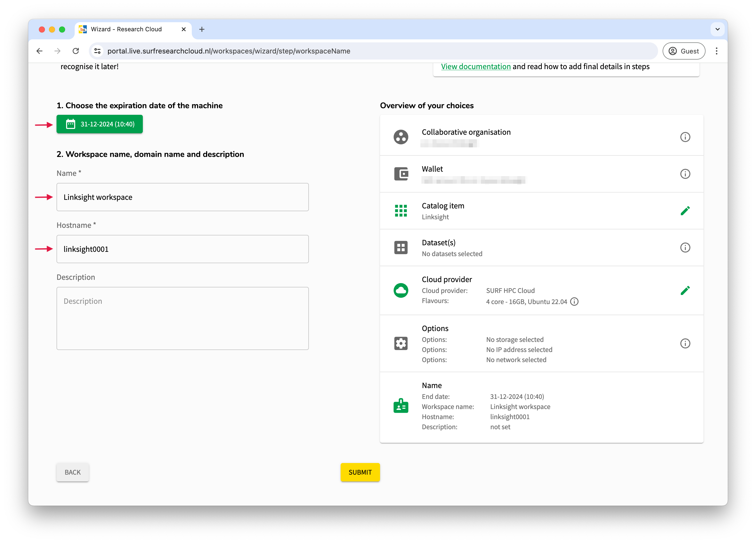Viewport: 756px width, 543px height.
Task: Click the Catalog item edit pencil icon
Action: (x=685, y=210)
